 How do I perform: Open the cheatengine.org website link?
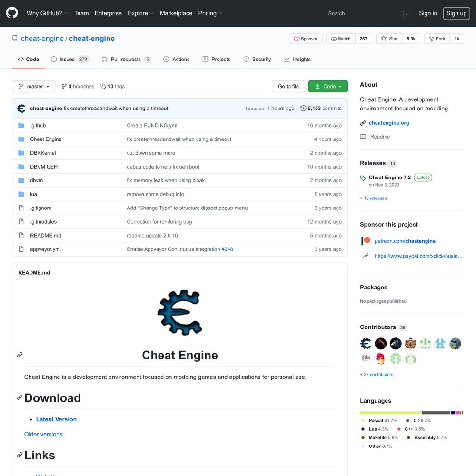click(x=389, y=123)
